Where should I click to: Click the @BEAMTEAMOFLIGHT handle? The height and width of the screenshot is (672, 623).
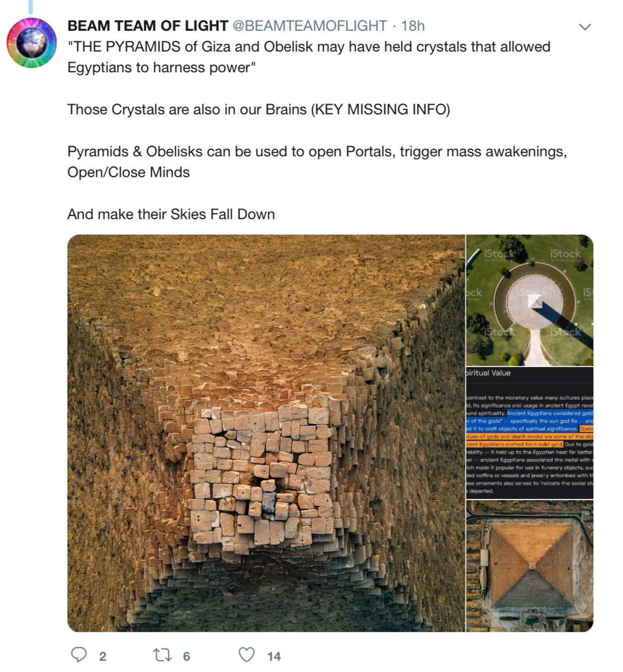coord(310,26)
